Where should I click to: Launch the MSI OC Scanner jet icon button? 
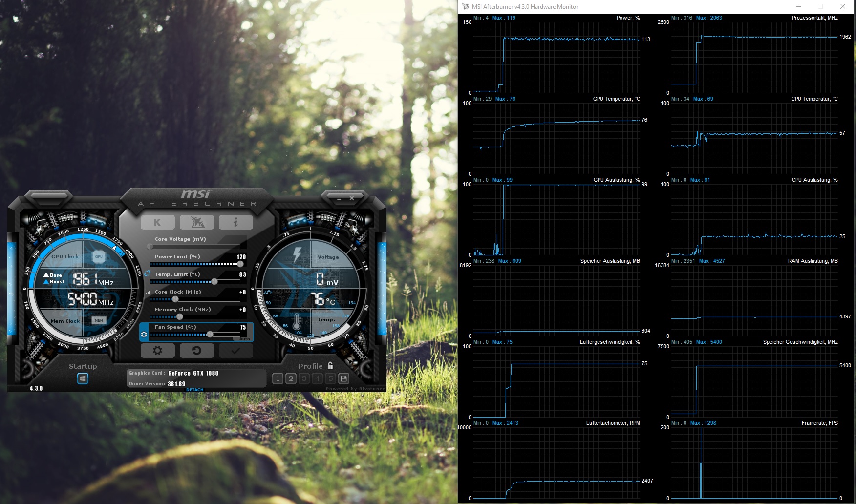[196, 222]
